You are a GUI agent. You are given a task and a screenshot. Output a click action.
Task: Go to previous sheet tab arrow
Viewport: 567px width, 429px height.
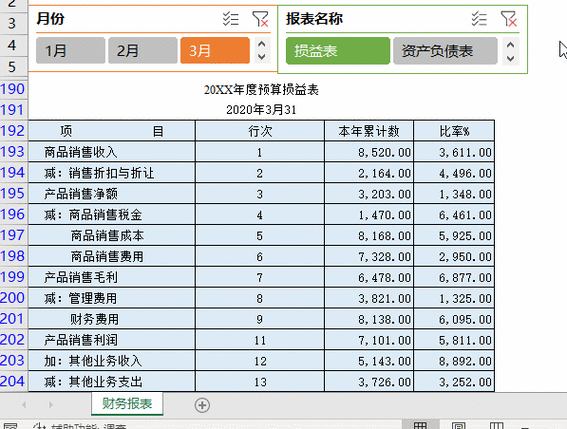click(x=24, y=405)
